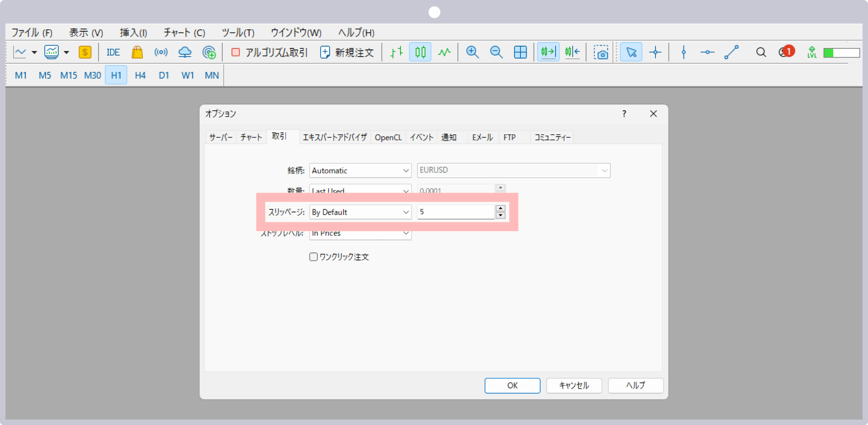Open the スリッページ By Default dropdown
The image size is (868, 425).
(360, 212)
